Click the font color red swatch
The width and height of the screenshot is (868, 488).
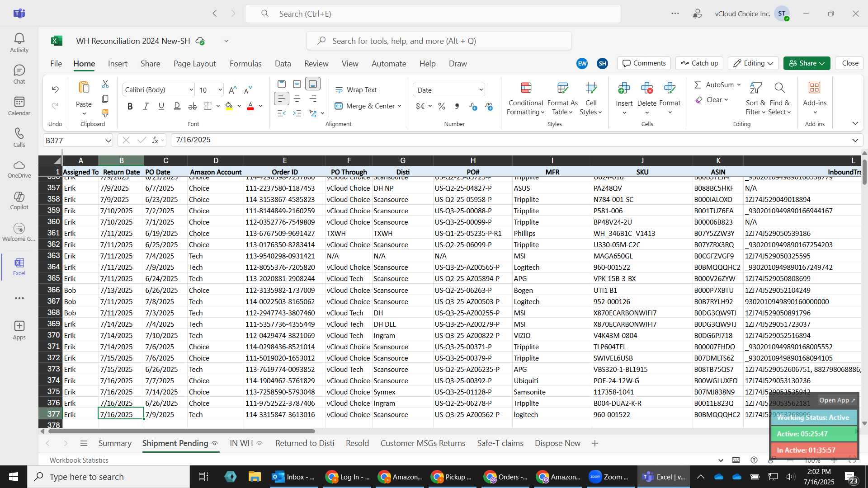[x=250, y=107]
